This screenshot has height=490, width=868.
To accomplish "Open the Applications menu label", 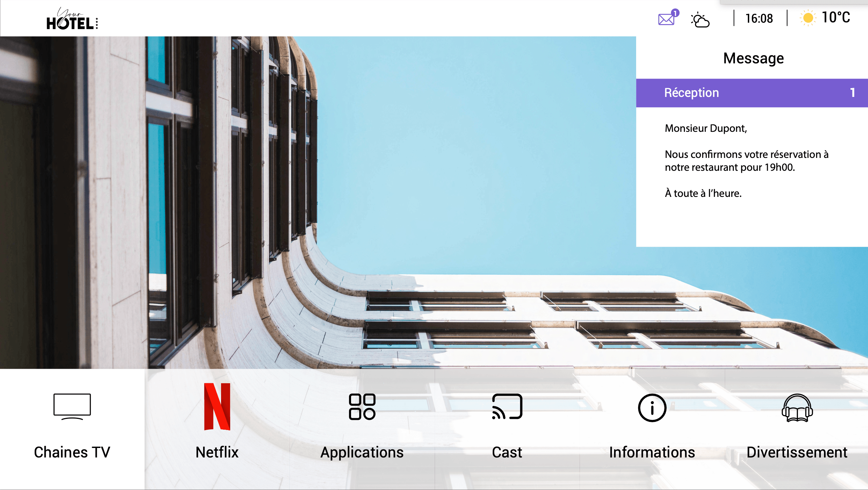I will [362, 452].
